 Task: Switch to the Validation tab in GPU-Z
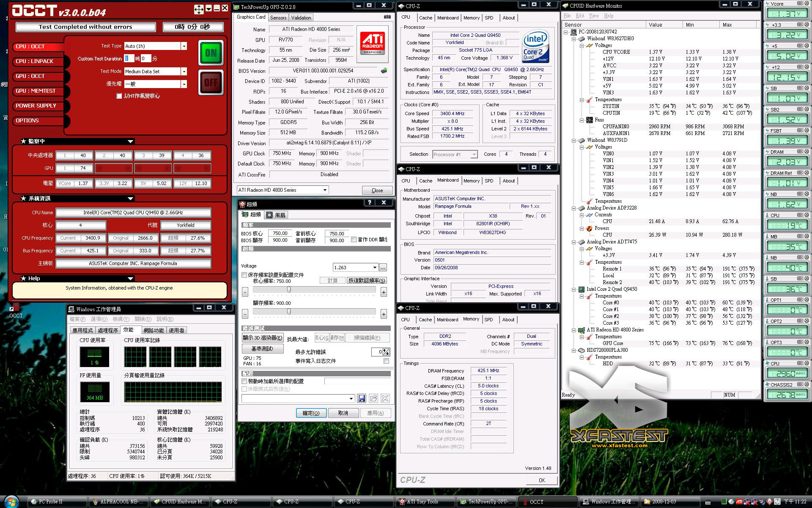(301, 18)
